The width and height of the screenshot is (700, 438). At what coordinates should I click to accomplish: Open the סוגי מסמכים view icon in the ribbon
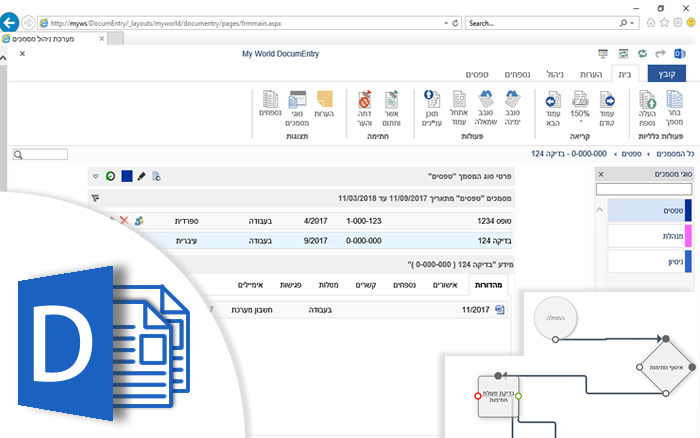click(x=297, y=99)
